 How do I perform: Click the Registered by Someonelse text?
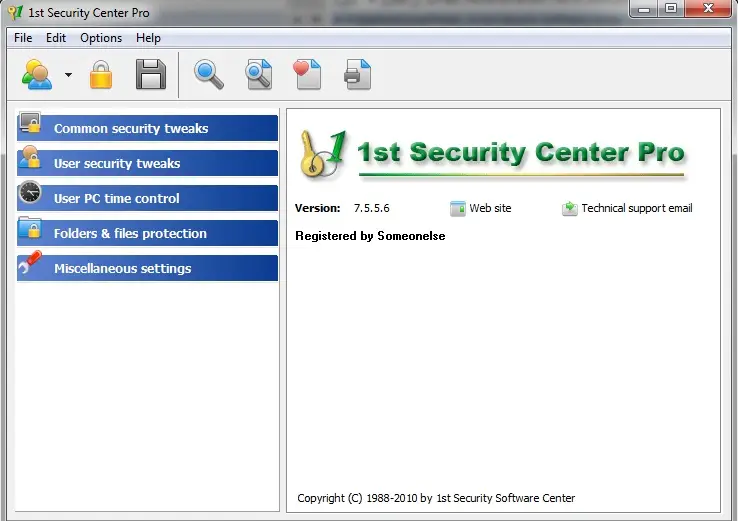(370, 236)
